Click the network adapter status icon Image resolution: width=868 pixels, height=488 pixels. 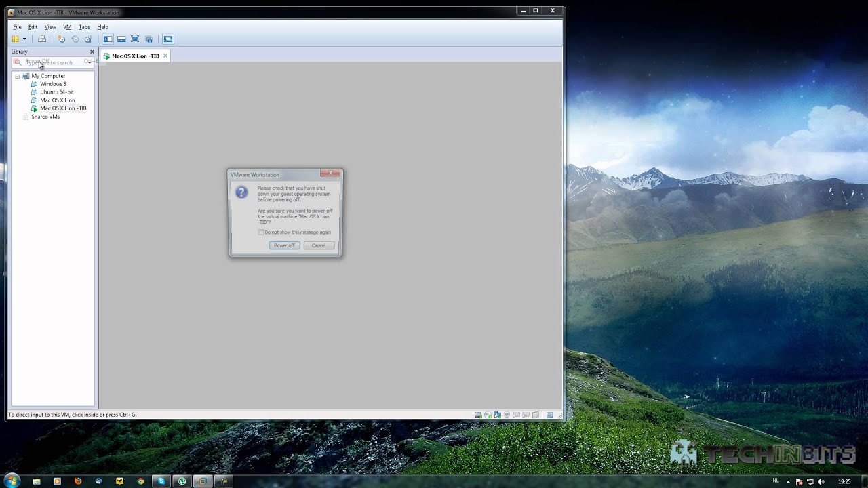click(x=497, y=415)
